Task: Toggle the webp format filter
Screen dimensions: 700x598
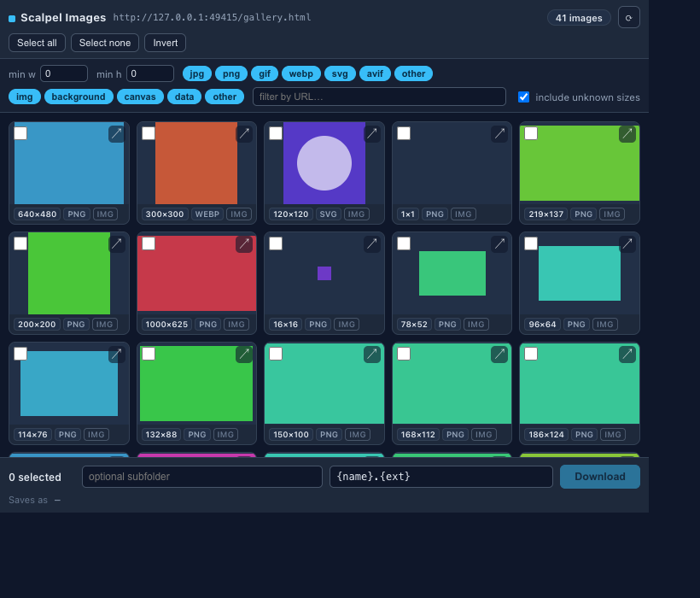Action: 300,73
